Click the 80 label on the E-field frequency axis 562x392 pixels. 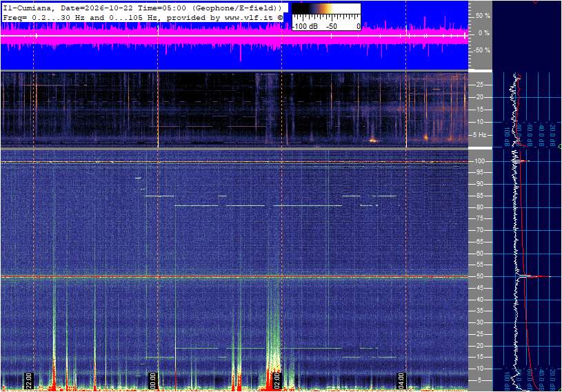coord(479,207)
